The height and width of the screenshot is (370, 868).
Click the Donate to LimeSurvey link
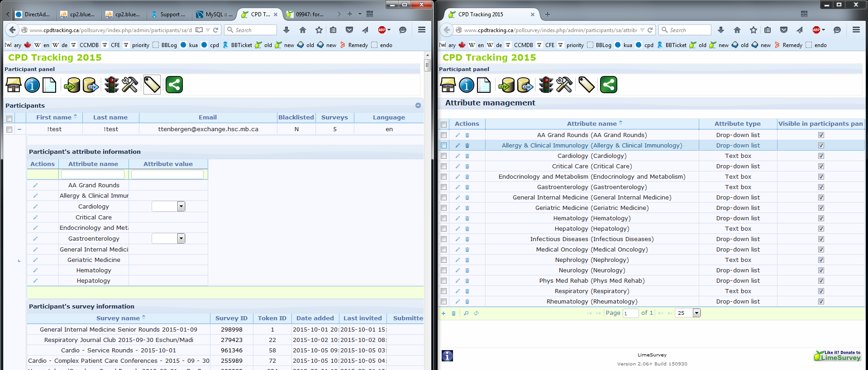point(837,356)
